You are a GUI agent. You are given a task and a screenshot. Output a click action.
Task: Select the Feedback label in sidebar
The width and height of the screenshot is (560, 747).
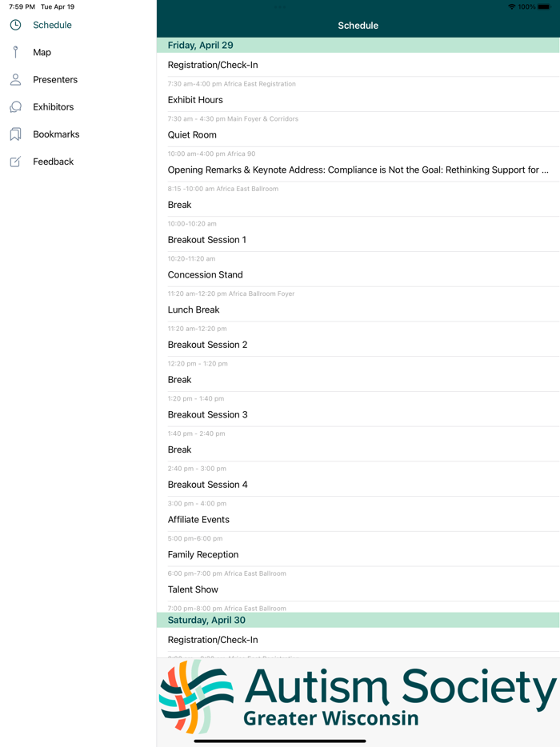pyautogui.click(x=54, y=162)
